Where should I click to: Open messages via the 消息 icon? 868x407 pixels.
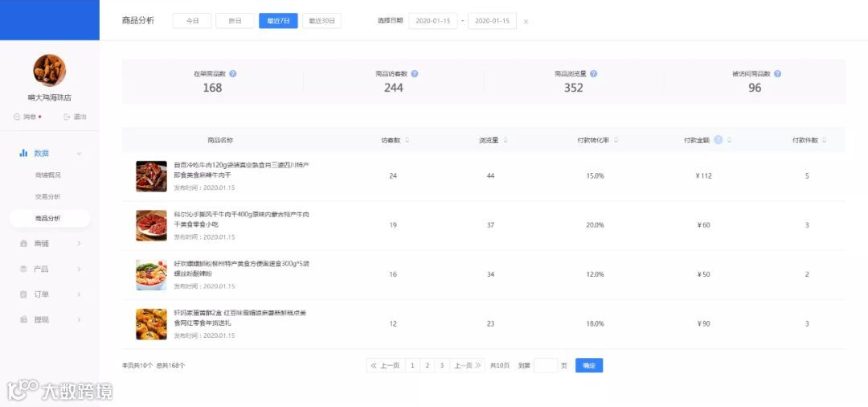coord(27,117)
